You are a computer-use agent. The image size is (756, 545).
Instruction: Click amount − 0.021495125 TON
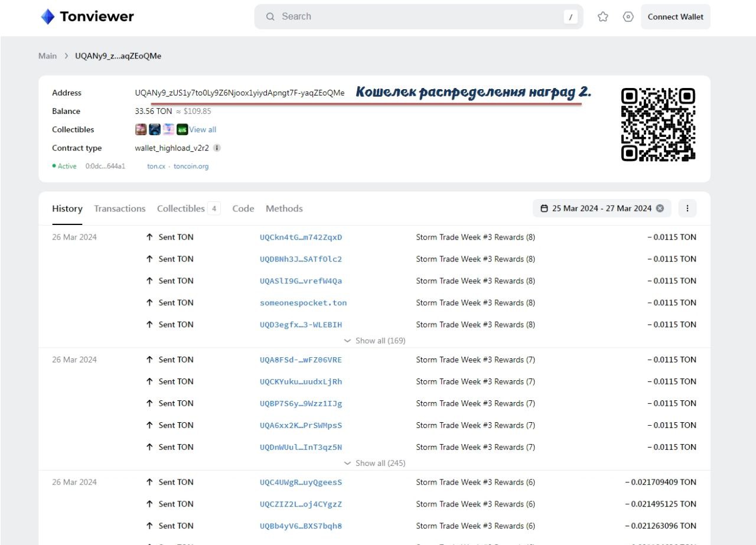tap(661, 504)
